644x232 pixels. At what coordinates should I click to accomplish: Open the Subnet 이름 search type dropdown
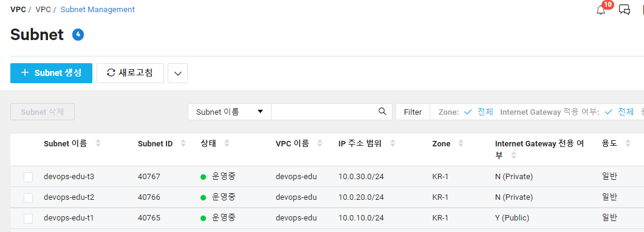point(230,112)
